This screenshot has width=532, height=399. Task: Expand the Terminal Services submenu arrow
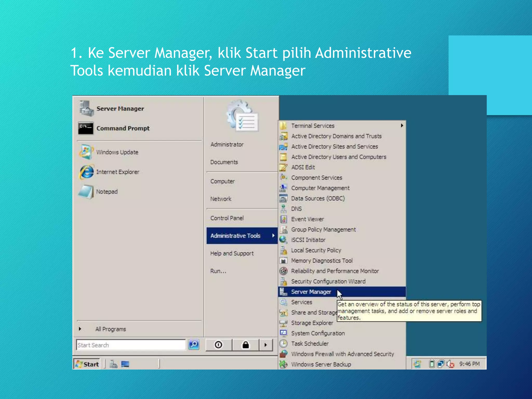(x=402, y=126)
